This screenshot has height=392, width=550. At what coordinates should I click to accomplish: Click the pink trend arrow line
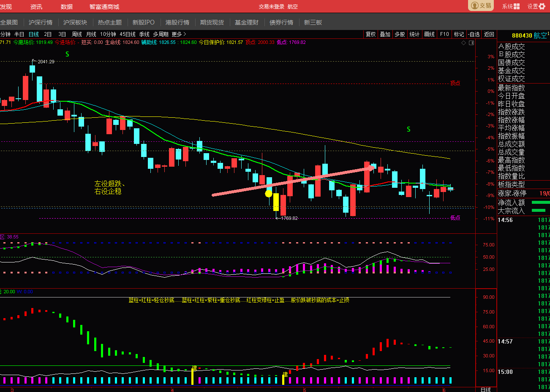click(x=293, y=181)
